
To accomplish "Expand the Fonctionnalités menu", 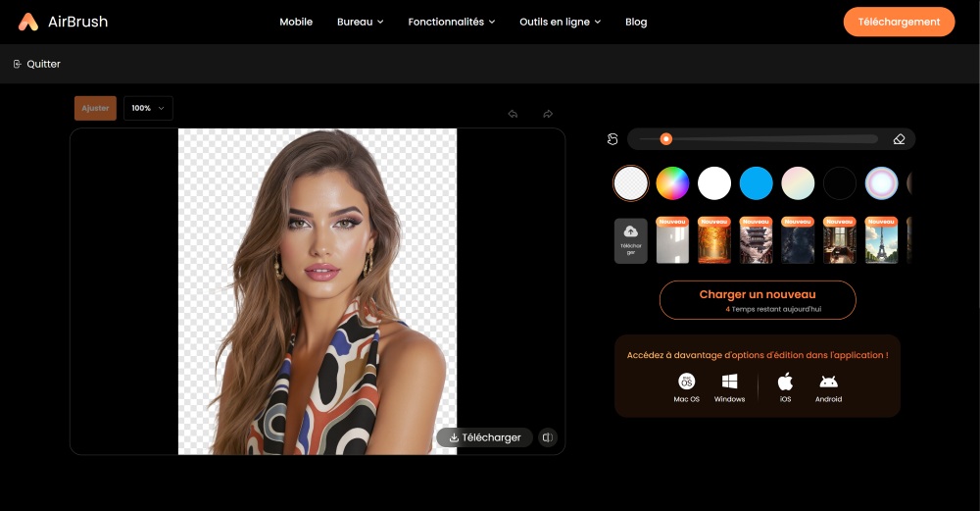I will pyautogui.click(x=451, y=22).
